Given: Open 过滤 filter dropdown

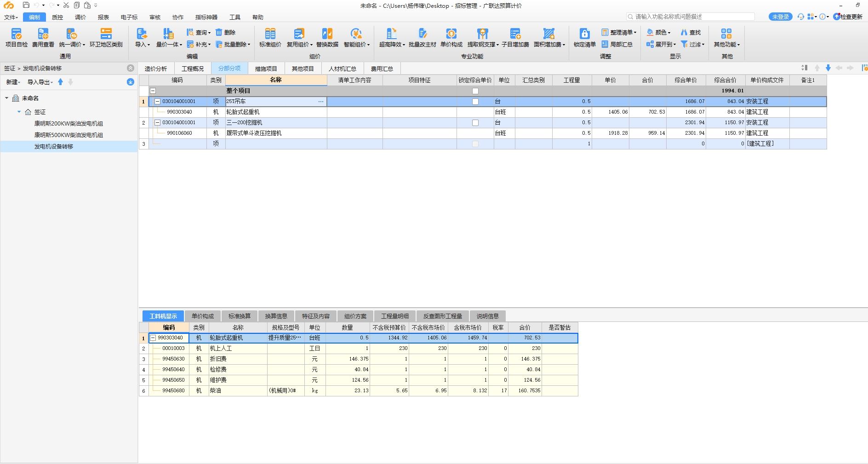Looking at the screenshot, I should (692, 44).
